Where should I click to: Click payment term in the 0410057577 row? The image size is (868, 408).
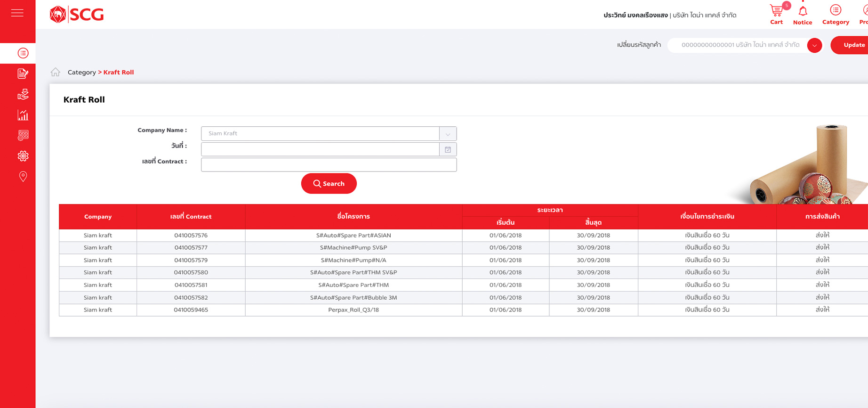tap(707, 248)
